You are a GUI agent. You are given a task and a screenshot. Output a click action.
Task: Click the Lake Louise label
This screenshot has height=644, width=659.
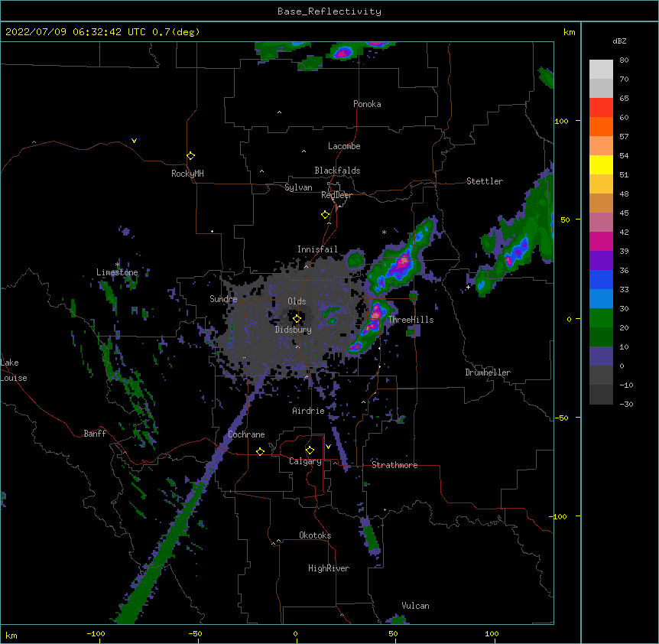(14, 370)
